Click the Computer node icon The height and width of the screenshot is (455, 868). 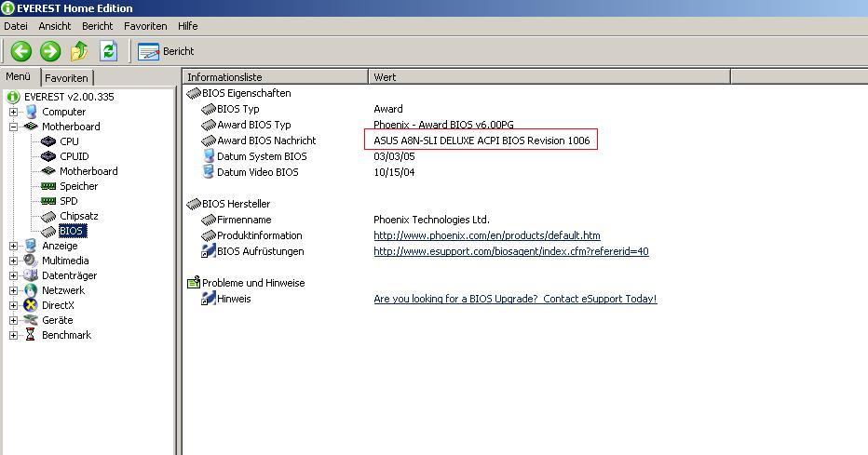[31, 112]
